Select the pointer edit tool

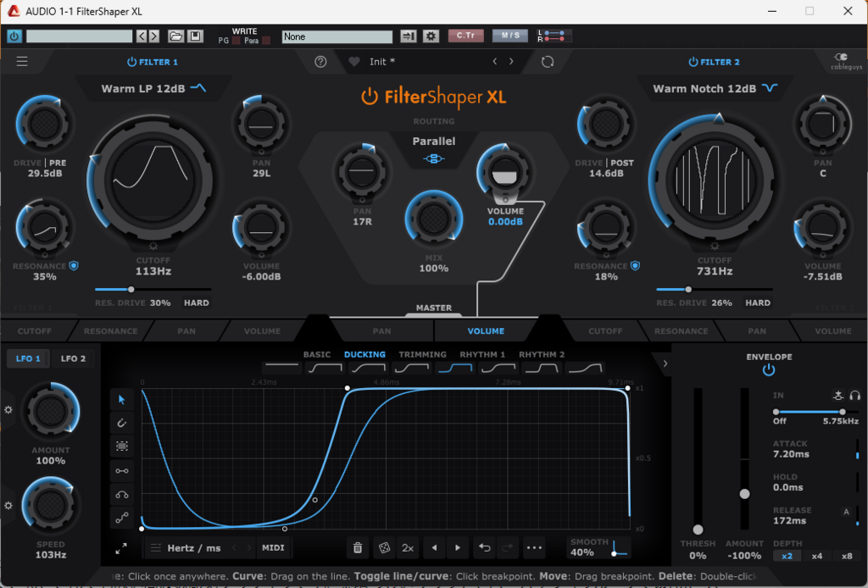[x=122, y=400]
